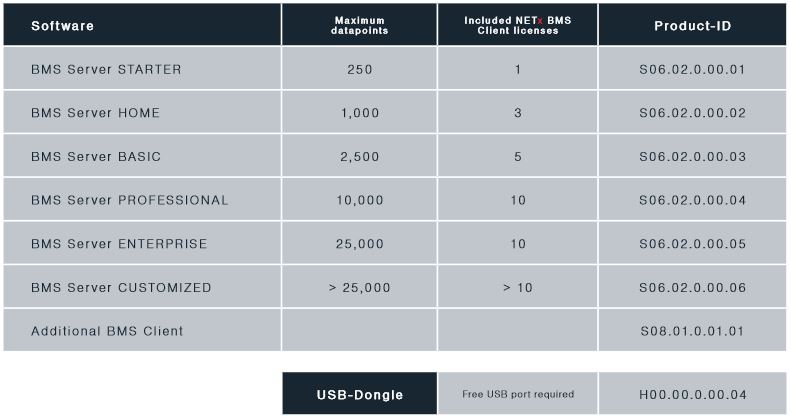Select the BMS Server CUSTOMIZED row label
The height and width of the screenshot is (419, 790).
coord(121,288)
